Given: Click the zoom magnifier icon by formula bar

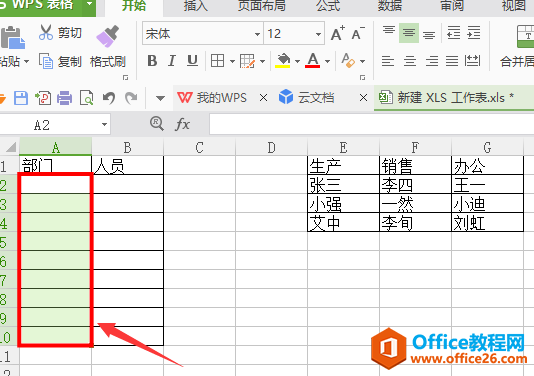Looking at the screenshot, I should 157,123.
